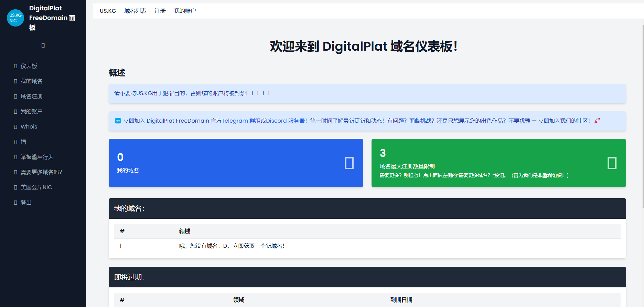Screen dimensions: 644x307
Task: Click the icon beside Whois in the sidebar
Action: [x=15, y=127]
